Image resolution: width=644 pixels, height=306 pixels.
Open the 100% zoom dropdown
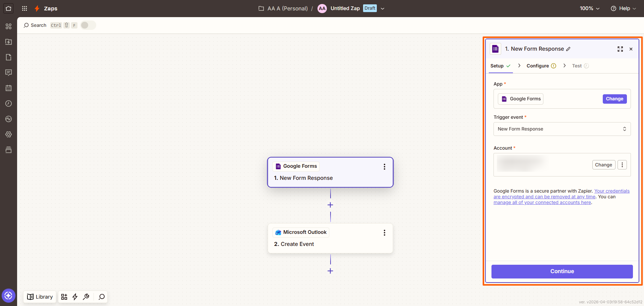(x=590, y=8)
